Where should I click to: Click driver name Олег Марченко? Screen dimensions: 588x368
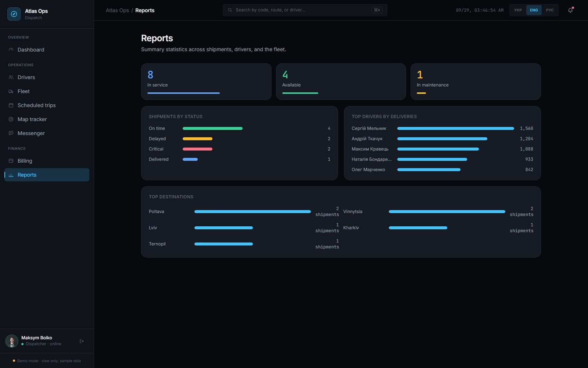[368, 170]
